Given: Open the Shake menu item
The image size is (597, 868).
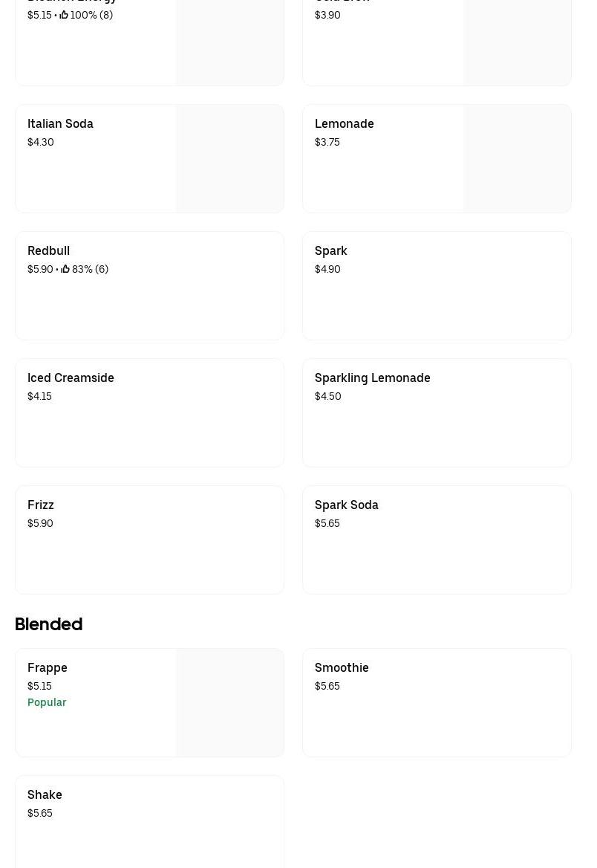Looking at the screenshot, I should 149,821.
